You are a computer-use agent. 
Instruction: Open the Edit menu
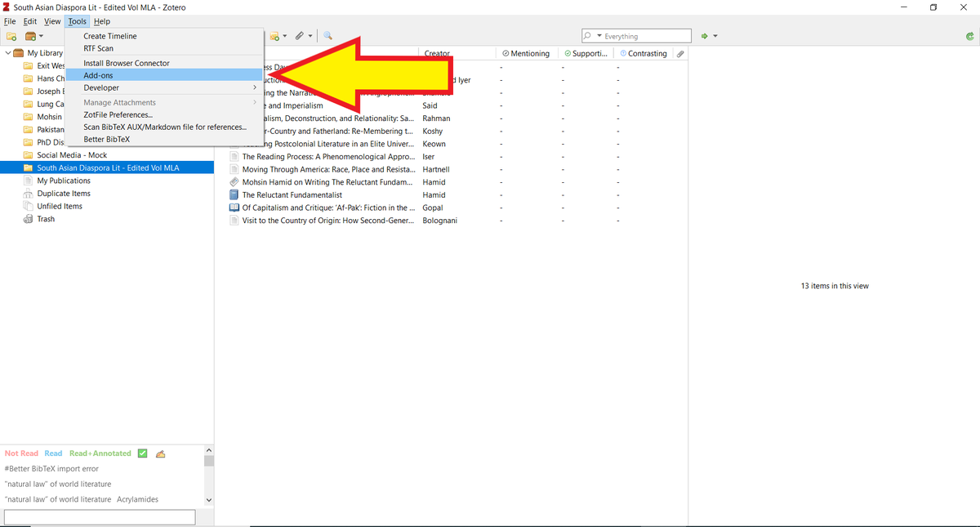tap(30, 21)
